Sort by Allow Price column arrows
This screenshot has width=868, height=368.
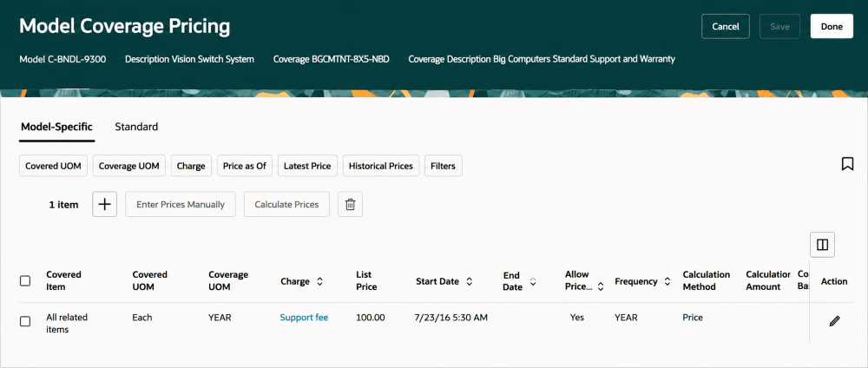click(x=600, y=286)
